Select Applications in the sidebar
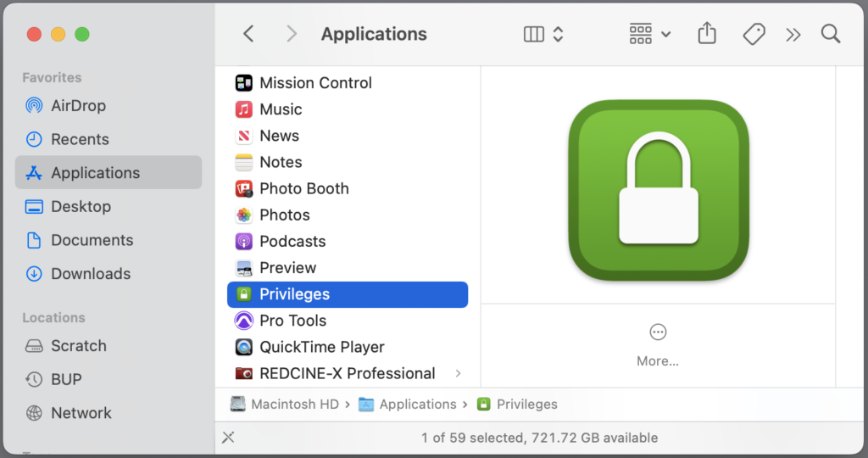The image size is (868, 458). click(x=108, y=172)
